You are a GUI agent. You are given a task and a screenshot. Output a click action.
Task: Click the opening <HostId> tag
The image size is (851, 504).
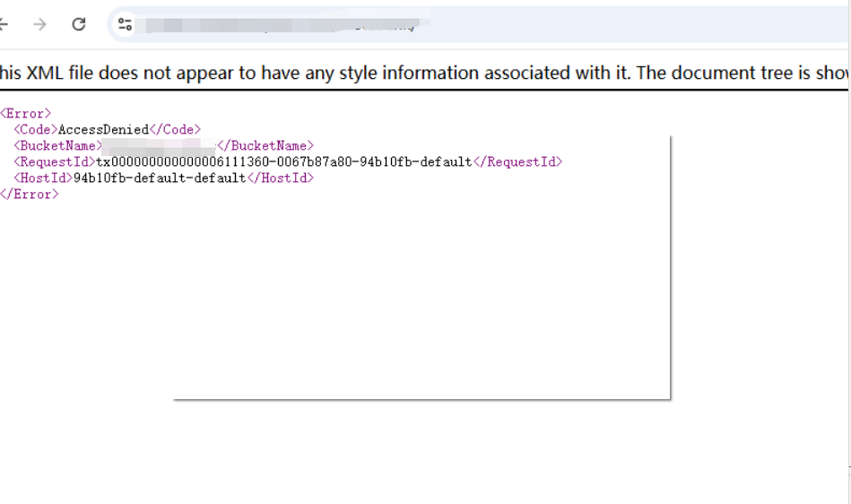pos(43,178)
